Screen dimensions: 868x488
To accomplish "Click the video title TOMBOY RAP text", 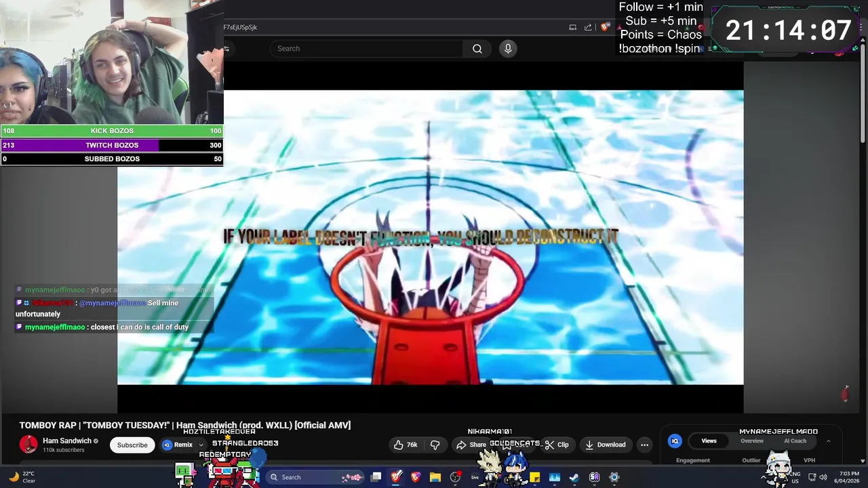I will pyautogui.click(x=185, y=425).
